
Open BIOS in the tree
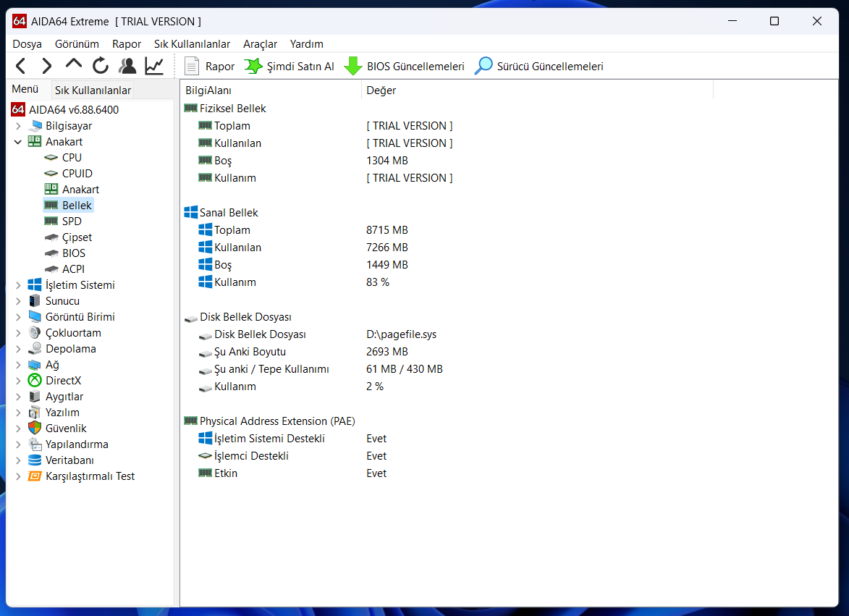click(x=74, y=253)
